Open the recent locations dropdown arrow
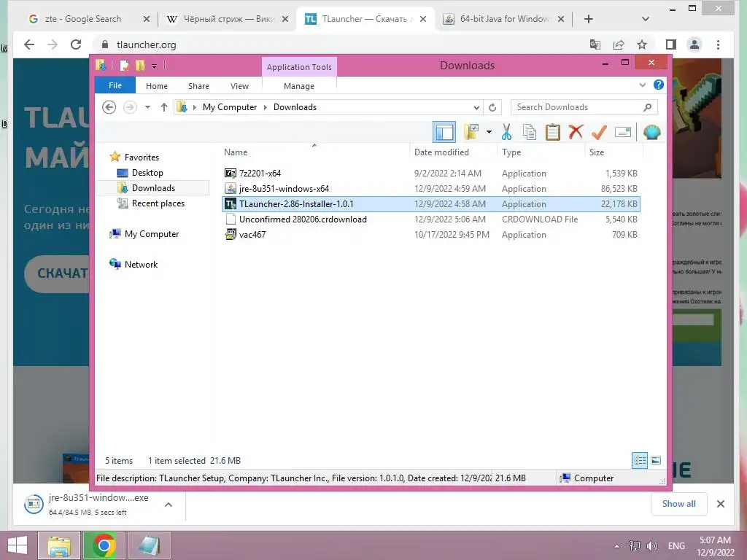 pyautogui.click(x=147, y=107)
